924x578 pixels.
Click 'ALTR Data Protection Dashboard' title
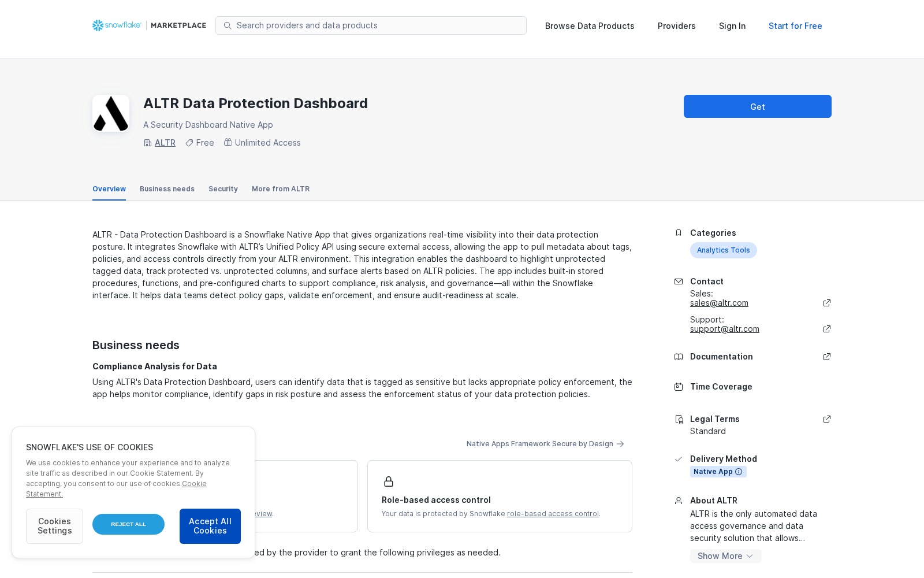tap(255, 103)
